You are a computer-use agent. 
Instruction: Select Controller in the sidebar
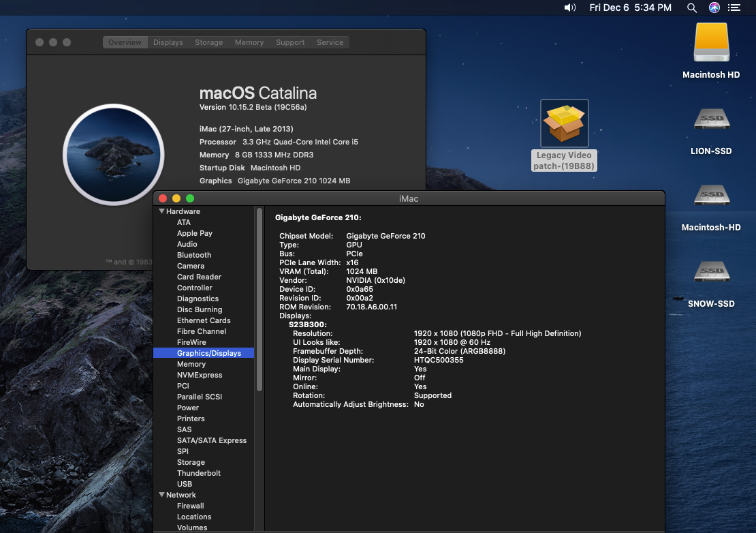[x=194, y=288]
